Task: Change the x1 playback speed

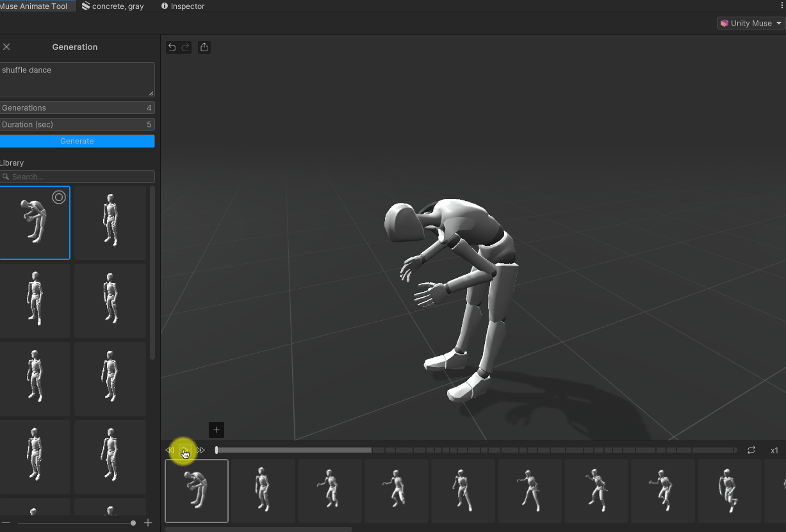Action: coord(774,450)
